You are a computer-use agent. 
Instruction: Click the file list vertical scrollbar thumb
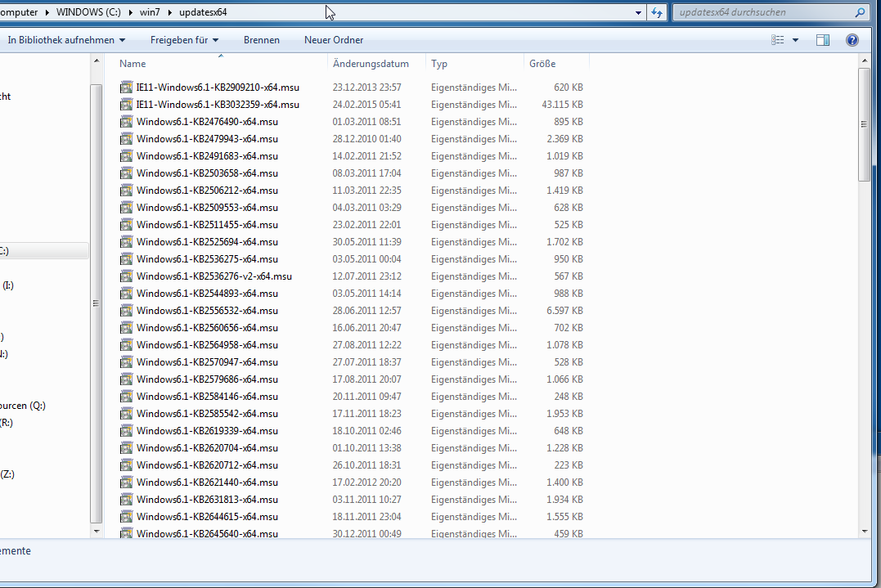tap(864, 124)
